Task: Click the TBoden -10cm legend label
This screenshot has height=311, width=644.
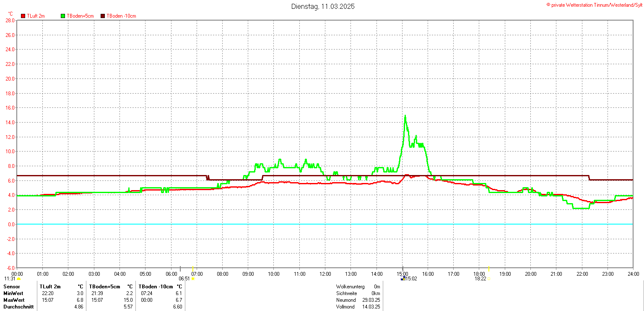Action: tap(121, 16)
